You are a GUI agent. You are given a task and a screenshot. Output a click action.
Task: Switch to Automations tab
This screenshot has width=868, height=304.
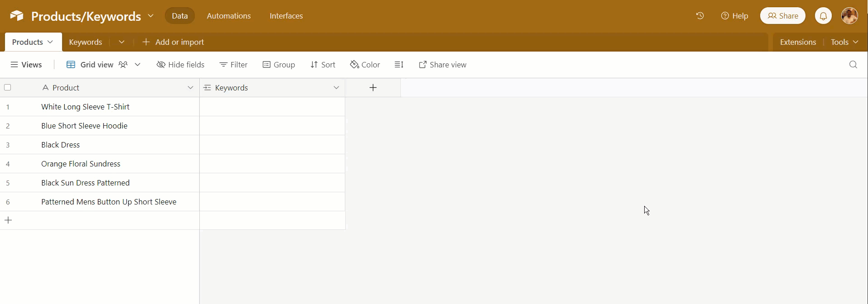[x=229, y=16]
